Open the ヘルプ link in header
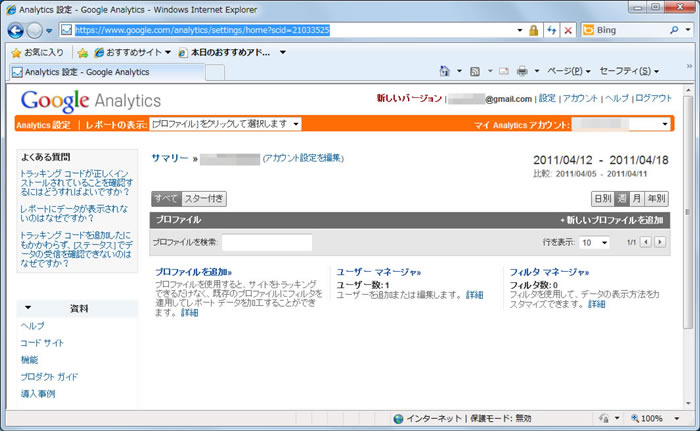This screenshot has height=431, width=700. click(617, 98)
